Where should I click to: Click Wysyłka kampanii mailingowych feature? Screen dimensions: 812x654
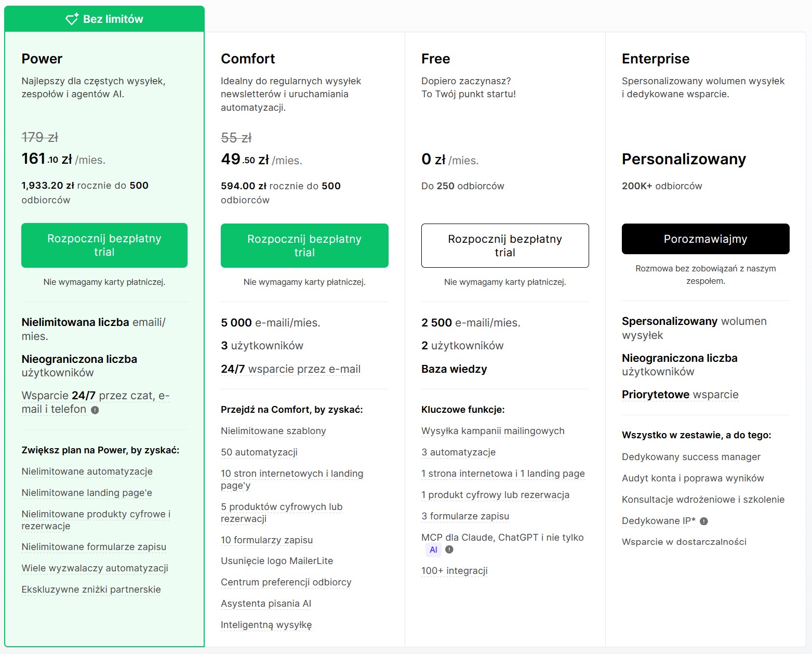(x=493, y=431)
